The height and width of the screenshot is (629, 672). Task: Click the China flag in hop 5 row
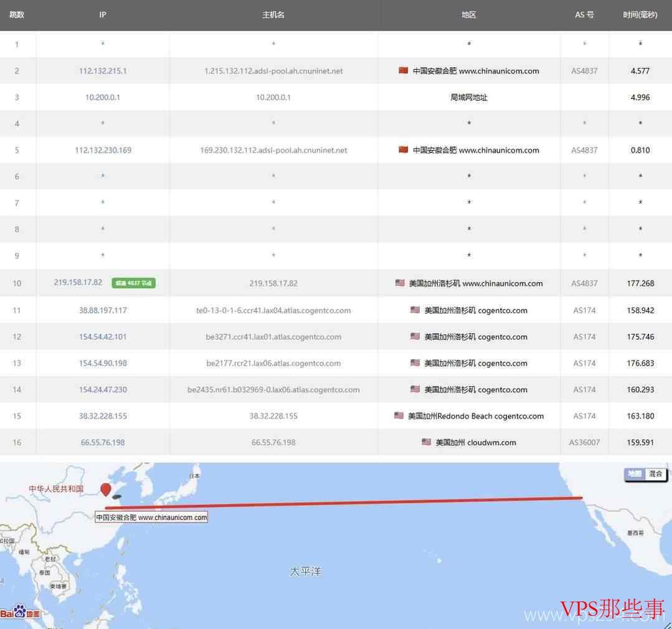click(x=403, y=149)
